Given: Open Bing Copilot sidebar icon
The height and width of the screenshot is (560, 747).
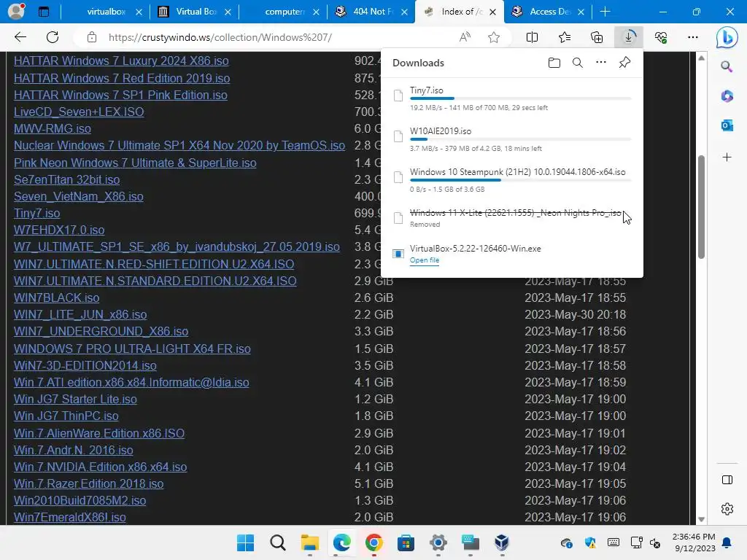Looking at the screenshot, I should [727, 38].
